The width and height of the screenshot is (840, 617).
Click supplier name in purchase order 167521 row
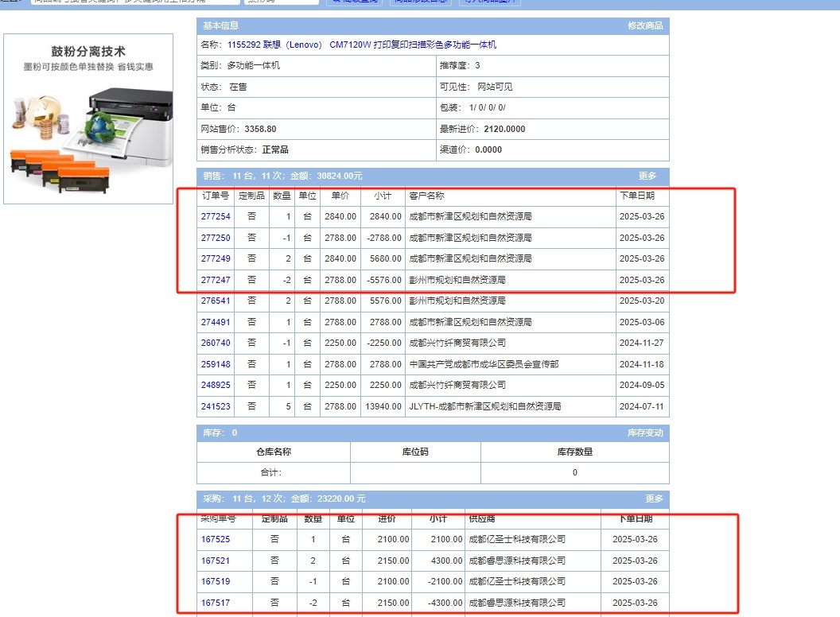coord(517,561)
